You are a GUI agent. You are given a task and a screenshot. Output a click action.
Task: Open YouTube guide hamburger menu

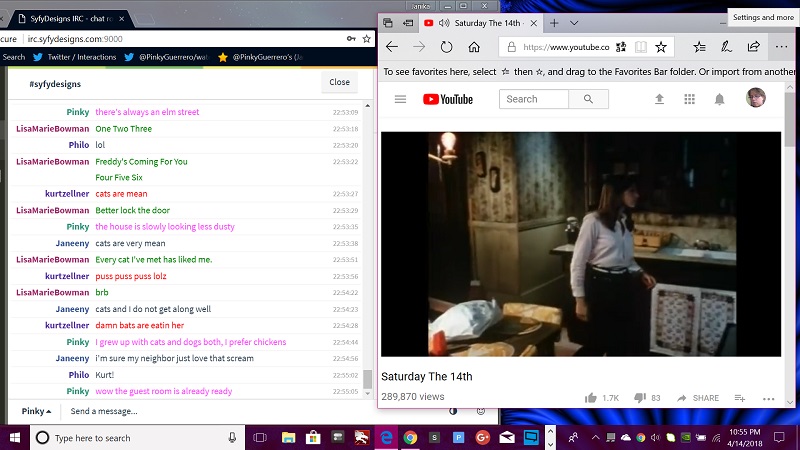point(401,99)
